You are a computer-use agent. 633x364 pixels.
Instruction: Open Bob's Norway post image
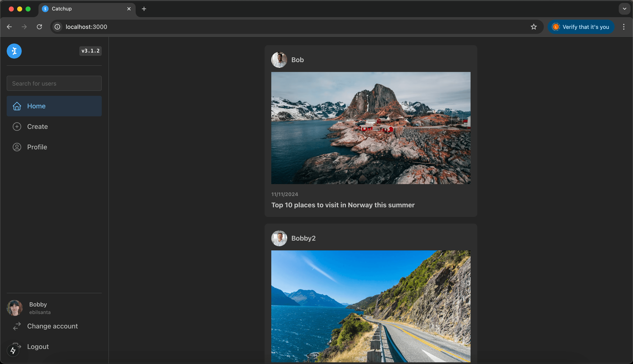(x=371, y=128)
